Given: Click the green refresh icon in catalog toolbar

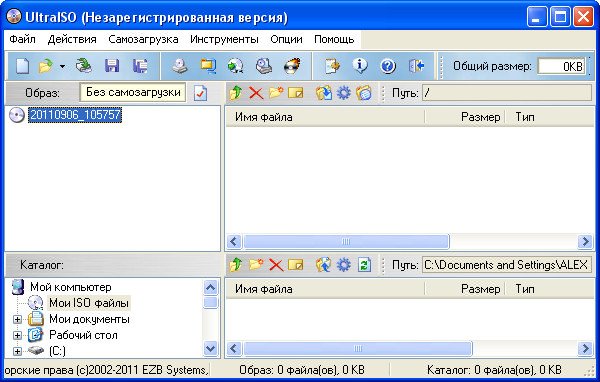Looking at the screenshot, I should 364,264.
